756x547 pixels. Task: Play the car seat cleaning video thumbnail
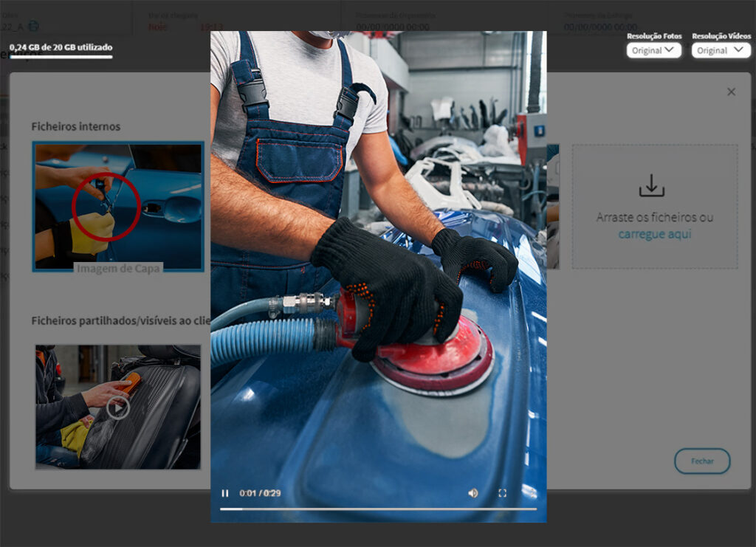pos(118,407)
